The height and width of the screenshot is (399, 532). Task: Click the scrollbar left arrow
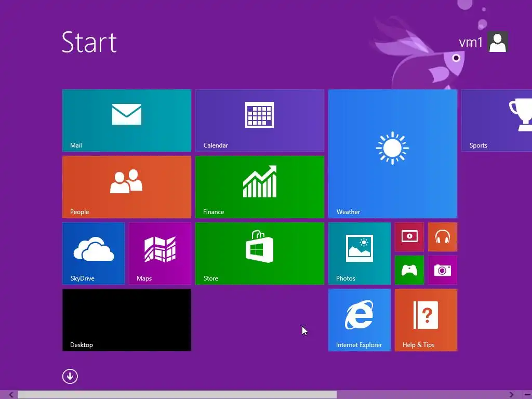tap(11, 395)
